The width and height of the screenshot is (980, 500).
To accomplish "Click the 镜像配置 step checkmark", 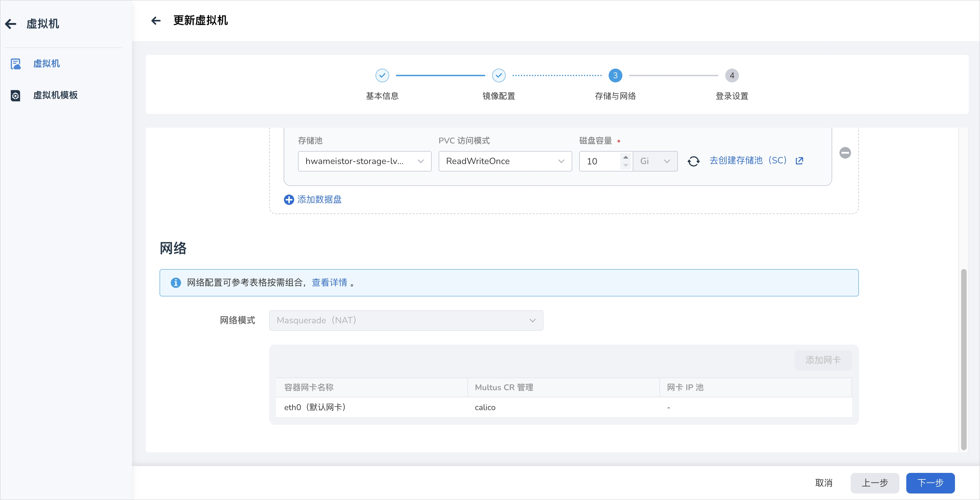I will click(499, 75).
